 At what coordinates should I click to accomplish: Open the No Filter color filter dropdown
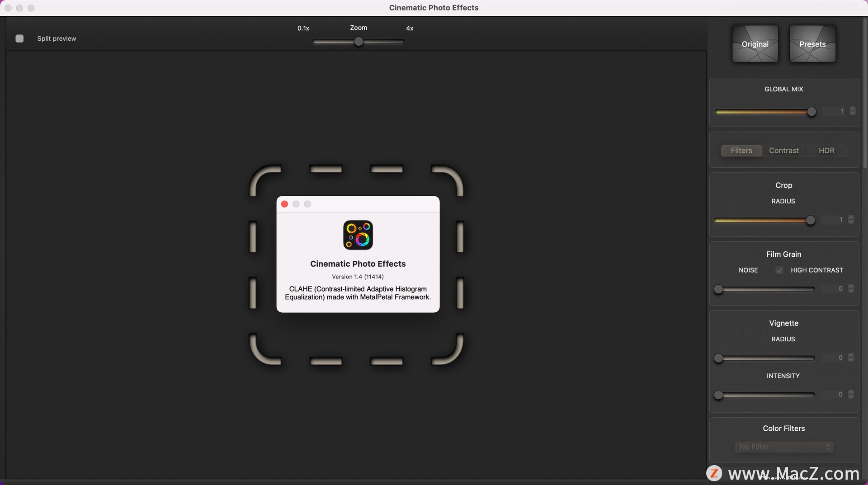[x=784, y=447]
